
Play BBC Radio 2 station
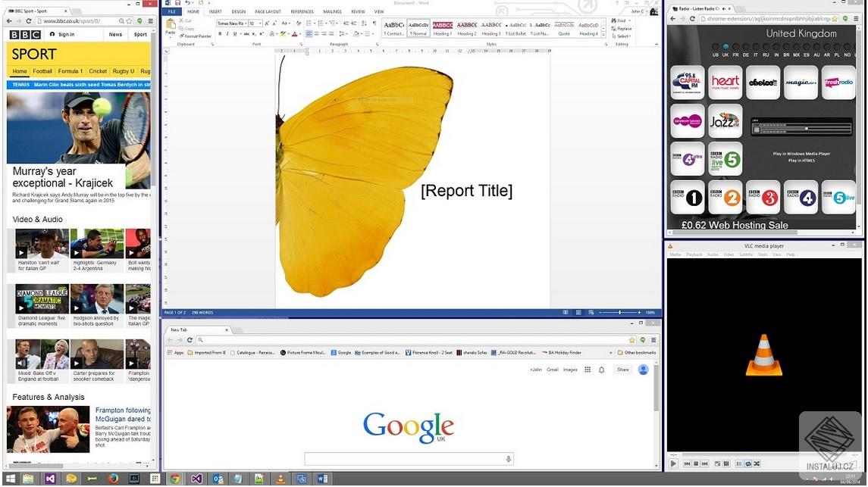[x=725, y=198]
